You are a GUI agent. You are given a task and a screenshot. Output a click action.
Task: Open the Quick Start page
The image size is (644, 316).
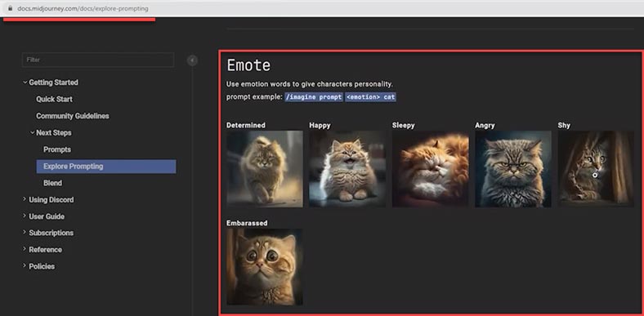pyautogui.click(x=54, y=100)
